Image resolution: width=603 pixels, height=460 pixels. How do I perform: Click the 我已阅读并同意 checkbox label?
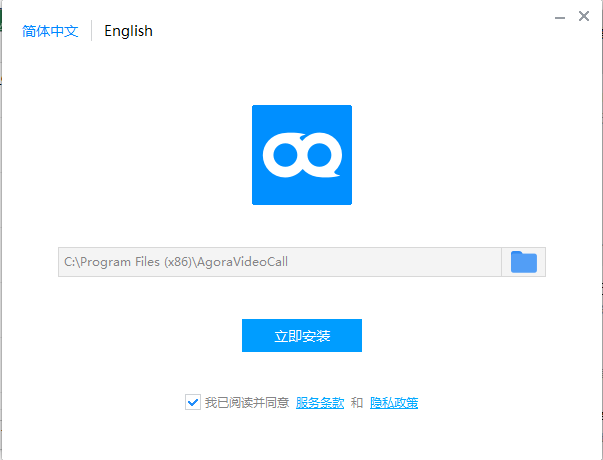[x=247, y=403]
